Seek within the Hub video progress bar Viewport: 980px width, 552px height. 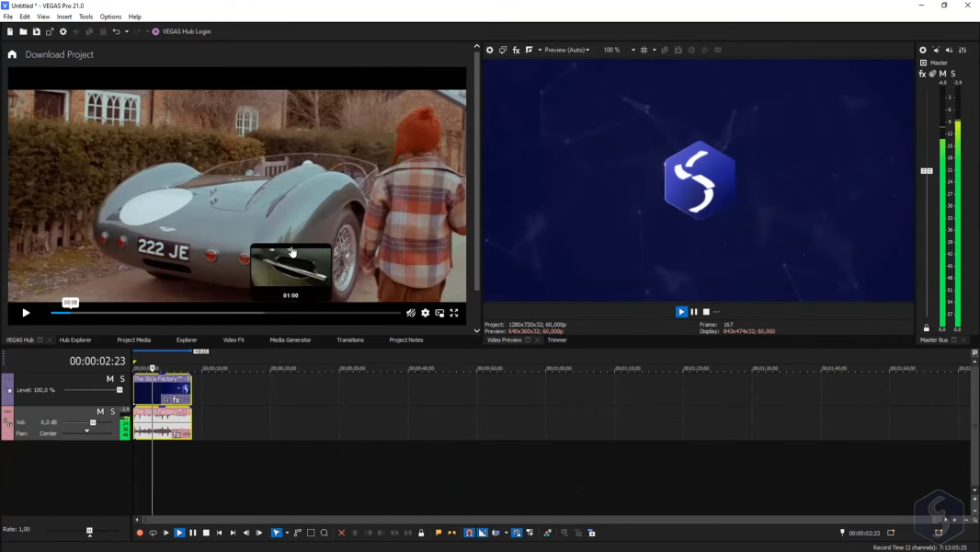225,313
